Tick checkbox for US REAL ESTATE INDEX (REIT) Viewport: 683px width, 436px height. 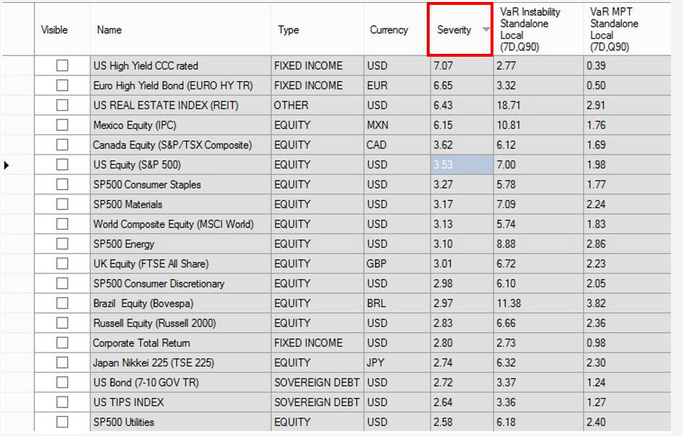62,105
